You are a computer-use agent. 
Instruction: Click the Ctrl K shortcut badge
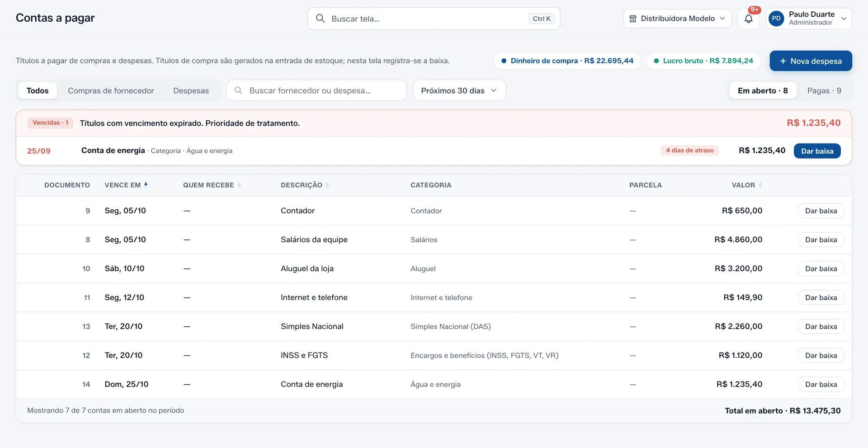coord(542,19)
